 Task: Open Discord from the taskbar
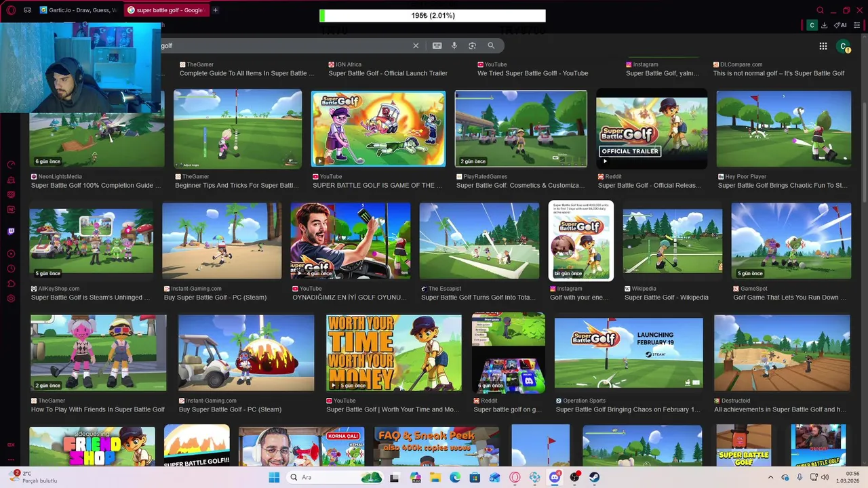(555, 477)
